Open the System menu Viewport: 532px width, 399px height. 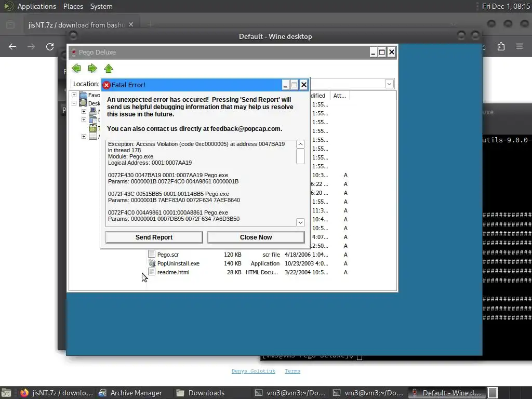101,6
